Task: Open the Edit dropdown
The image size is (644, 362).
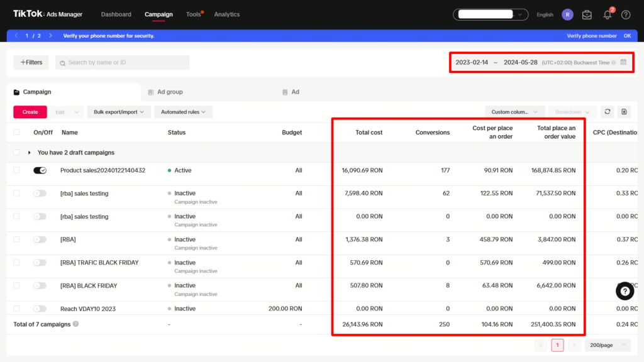Action: [67, 112]
